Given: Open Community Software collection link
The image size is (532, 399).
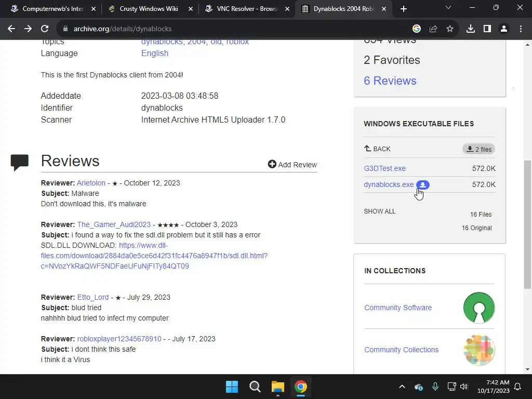Looking at the screenshot, I should click(x=397, y=308).
